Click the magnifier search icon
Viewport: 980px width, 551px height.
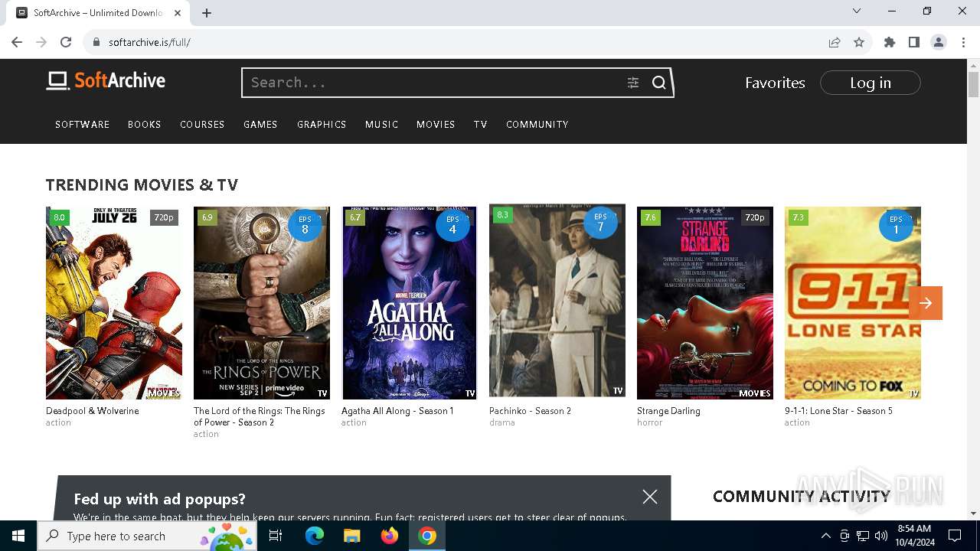click(x=659, y=83)
